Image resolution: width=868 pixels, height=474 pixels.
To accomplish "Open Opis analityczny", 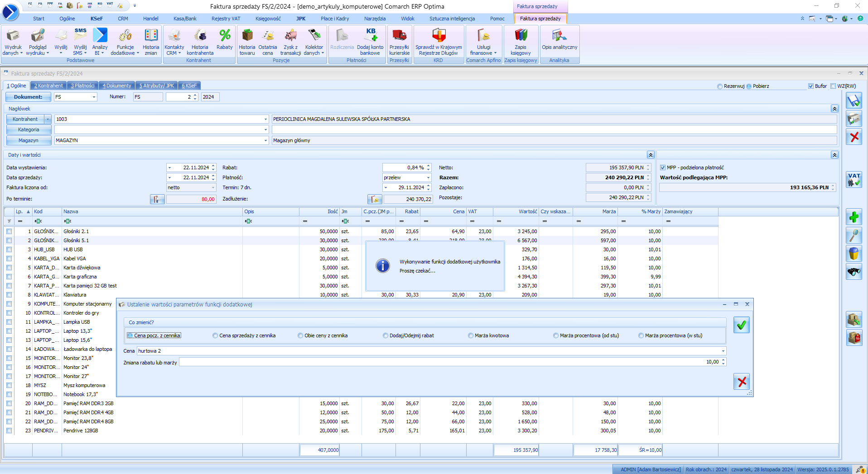I will coord(559,39).
